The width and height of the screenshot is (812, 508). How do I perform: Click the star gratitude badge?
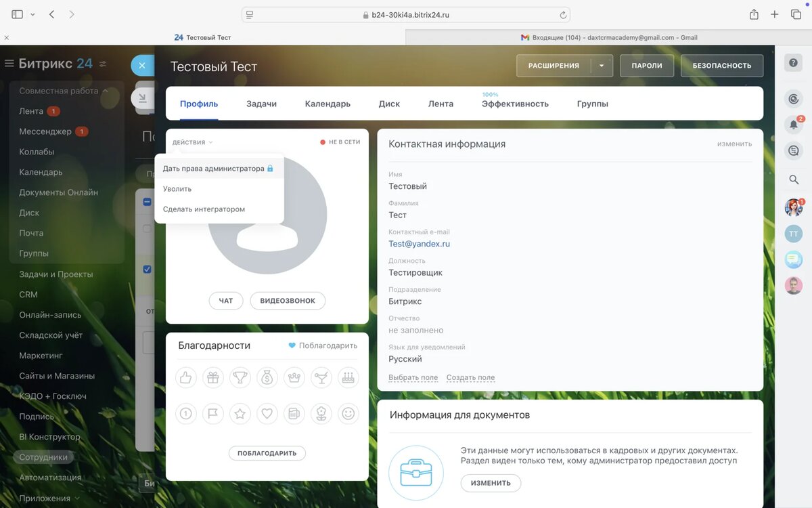click(240, 413)
